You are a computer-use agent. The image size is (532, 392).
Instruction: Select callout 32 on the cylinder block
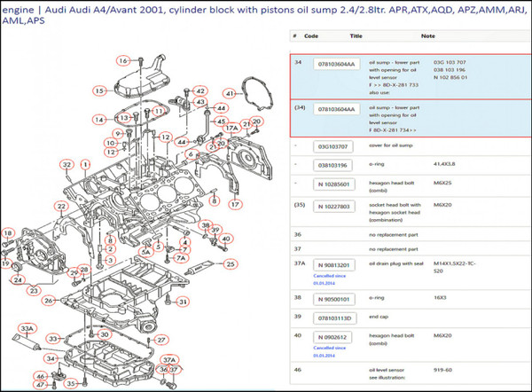66,165
